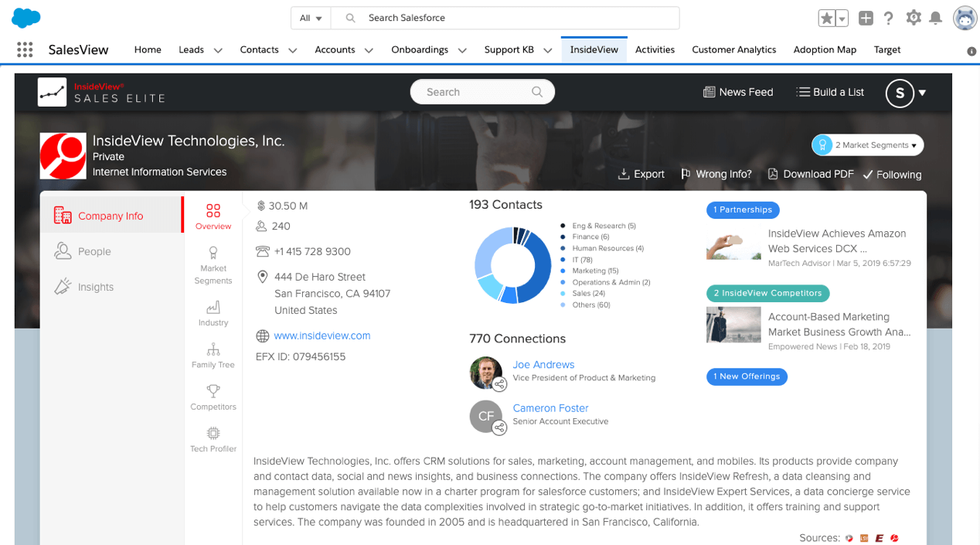Open the Family Tree sub-tab
The width and height of the screenshot is (980, 545).
[x=213, y=356]
